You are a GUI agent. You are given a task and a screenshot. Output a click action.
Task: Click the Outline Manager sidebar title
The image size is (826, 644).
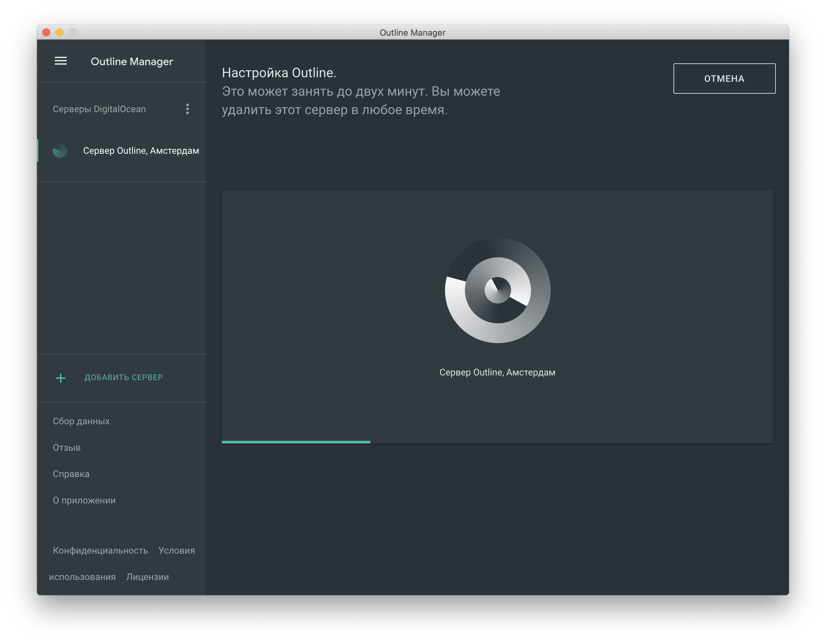(132, 61)
